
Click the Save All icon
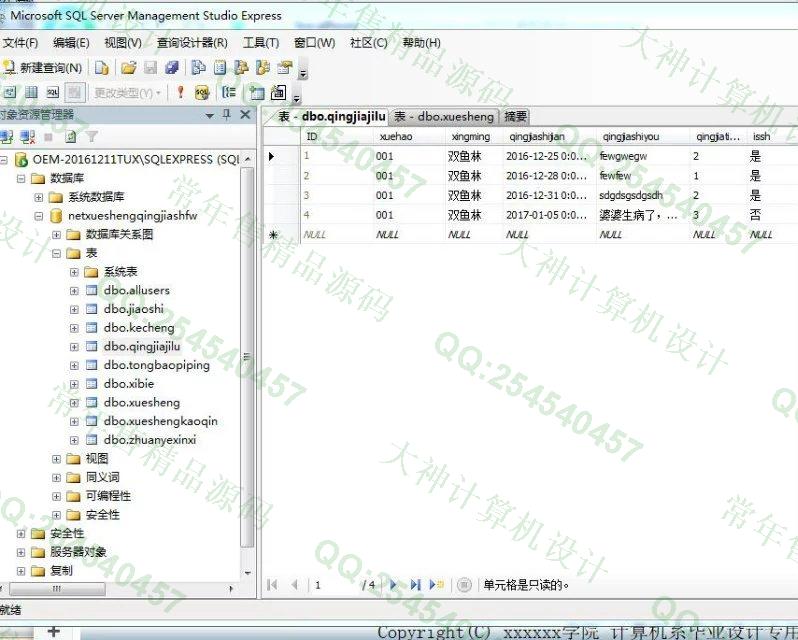point(172,68)
